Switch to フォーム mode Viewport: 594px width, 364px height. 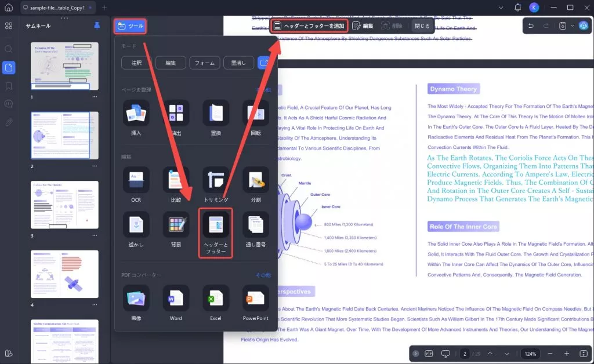click(205, 63)
